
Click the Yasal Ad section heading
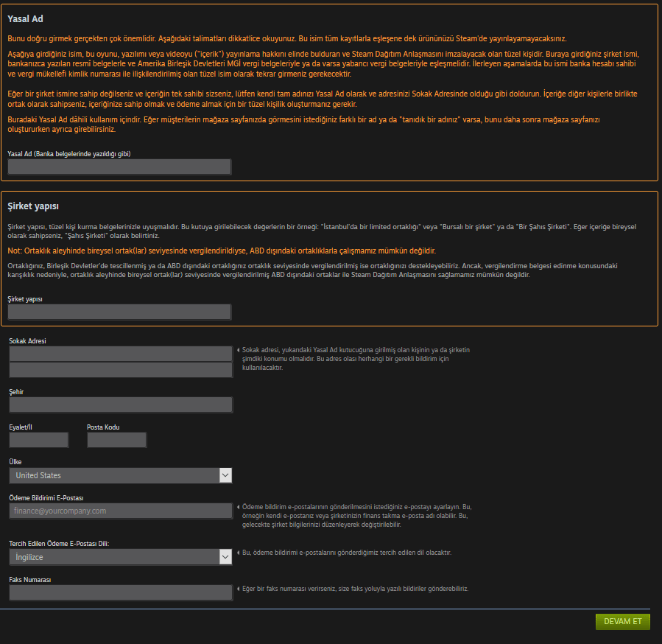25,19
